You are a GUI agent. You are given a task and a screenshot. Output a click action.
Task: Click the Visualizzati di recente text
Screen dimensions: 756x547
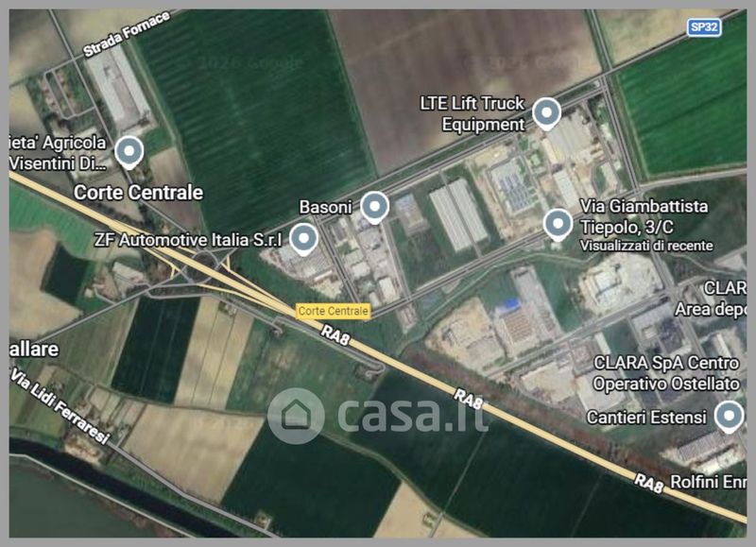(646, 246)
